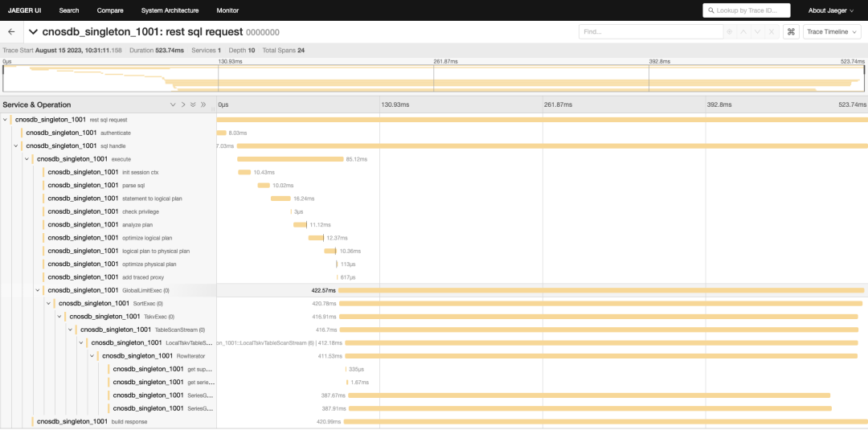Clear find results X icon
This screenshot has height=430, width=868.
[x=772, y=32]
